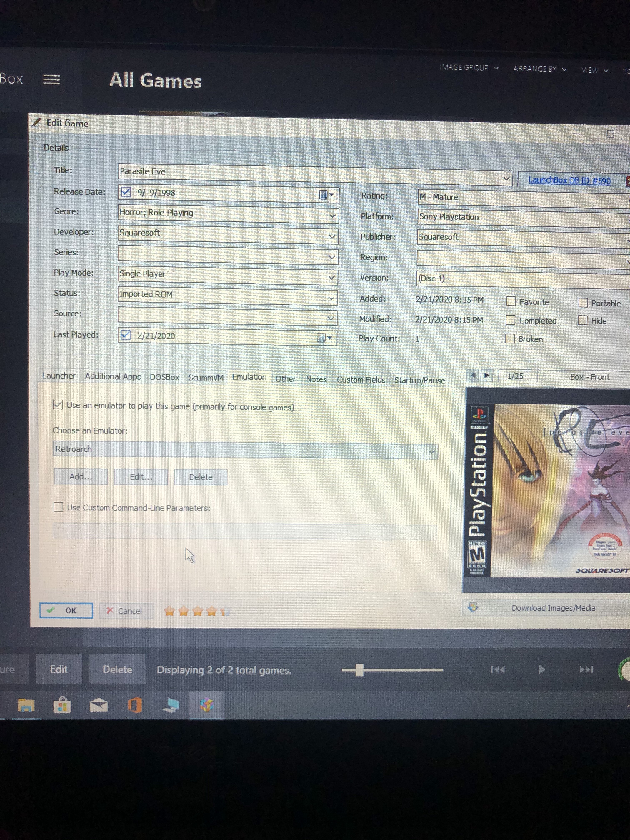This screenshot has width=630, height=840.
Task: Open the Arrange By menu
Action: (540, 69)
